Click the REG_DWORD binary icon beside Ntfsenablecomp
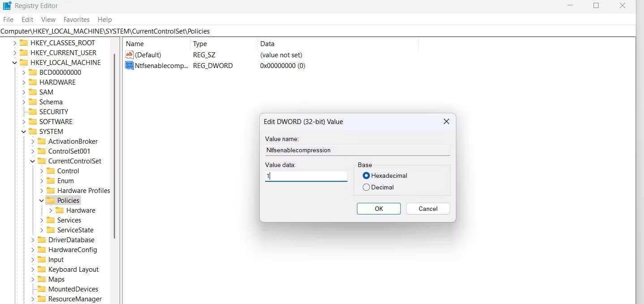644x304 pixels. click(x=129, y=65)
